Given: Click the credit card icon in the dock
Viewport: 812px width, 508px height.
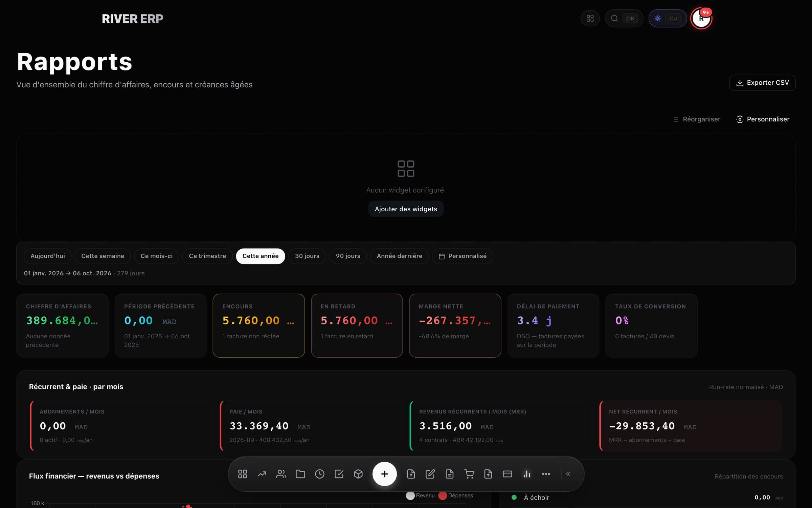Looking at the screenshot, I should coord(507,474).
